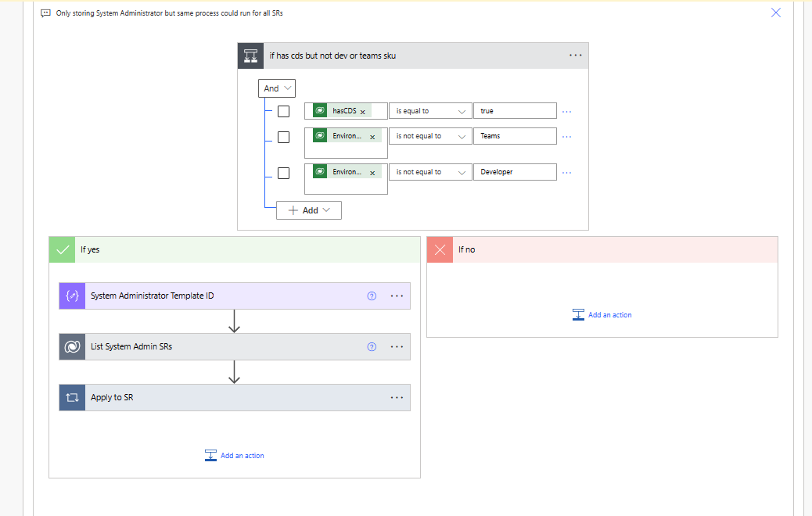The width and height of the screenshot is (812, 516).
Task: Click the red X icon on the If no branch
Action: coord(440,249)
